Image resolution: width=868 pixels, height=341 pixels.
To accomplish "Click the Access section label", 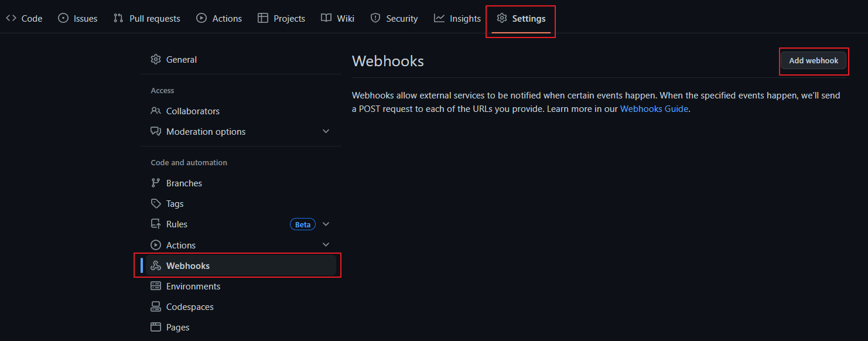I will point(162,91).
